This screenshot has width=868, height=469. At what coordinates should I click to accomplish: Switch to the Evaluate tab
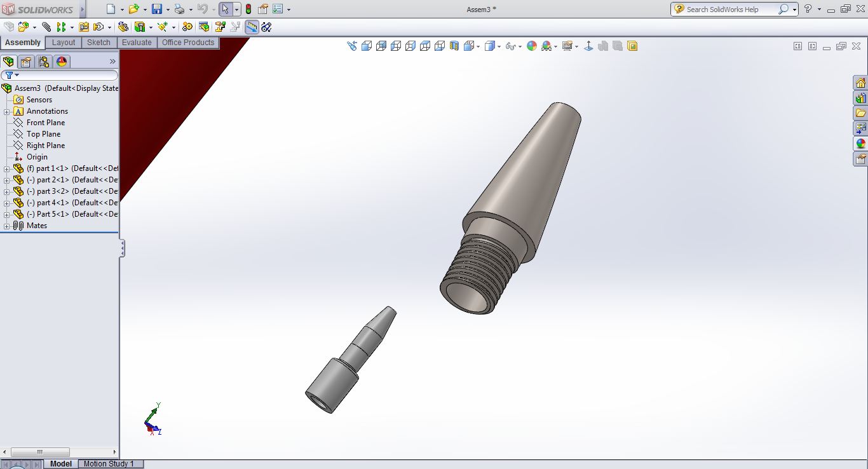(x=137, y=43)
